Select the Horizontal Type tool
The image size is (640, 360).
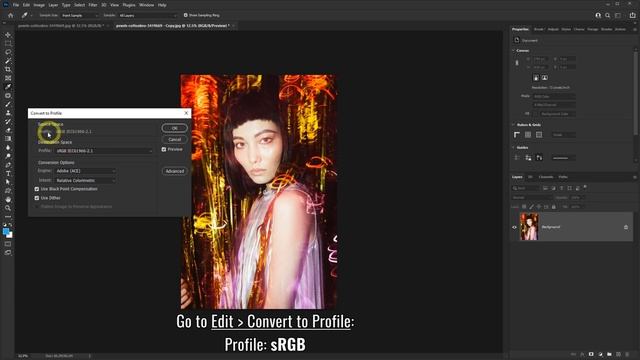[x=8, y=173]
